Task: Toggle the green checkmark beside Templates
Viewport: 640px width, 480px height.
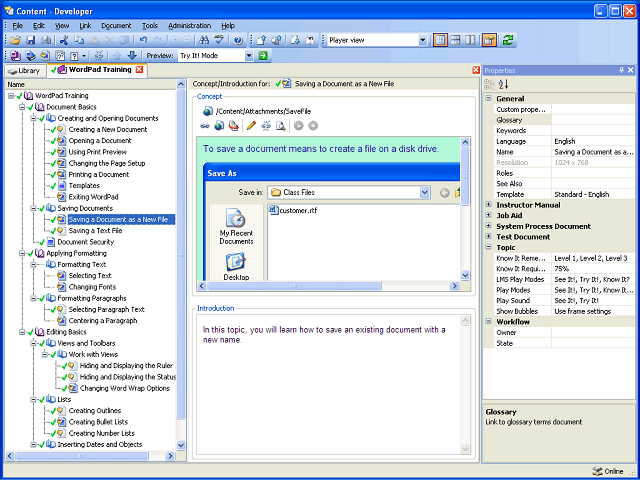Action: pos(51,186)
